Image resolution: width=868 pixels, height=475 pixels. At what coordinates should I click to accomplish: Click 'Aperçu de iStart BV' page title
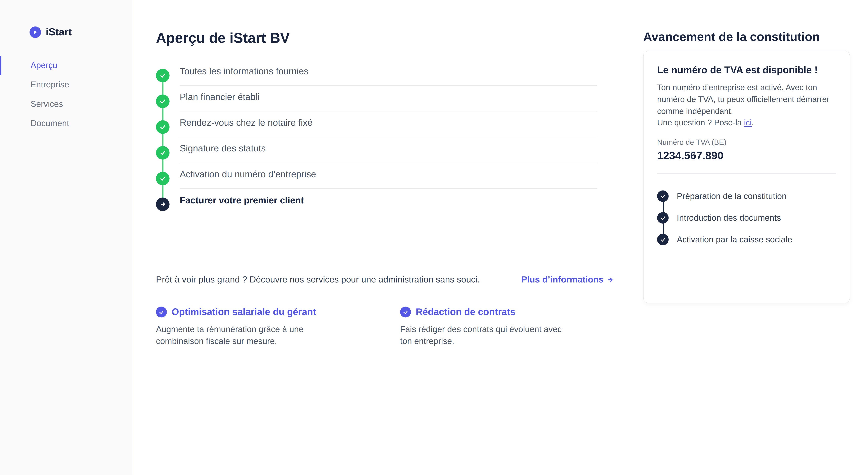tap(223, 38)
